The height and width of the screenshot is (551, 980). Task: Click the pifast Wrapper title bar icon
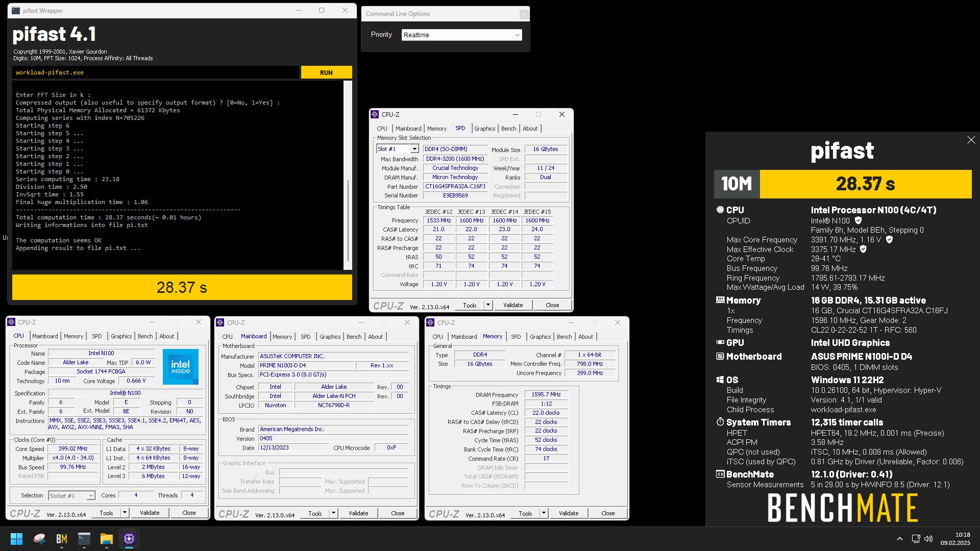coord(16,10)
